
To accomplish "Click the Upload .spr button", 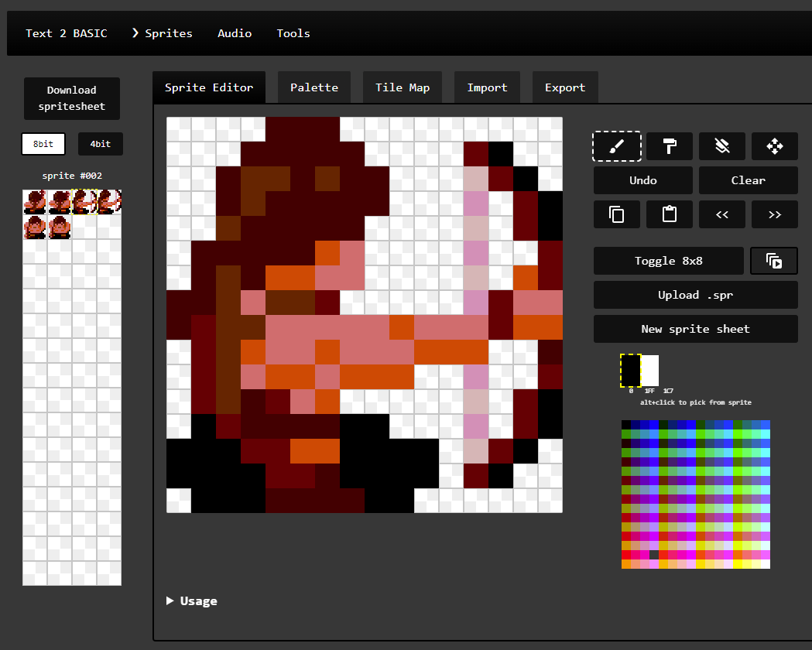I will 695,295.
